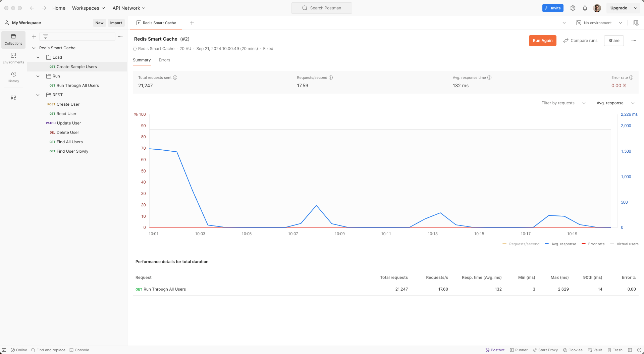Toggle the sidebar from status bar icon
The width and height of the screenshot is (644, 354).
pos(4,350)
